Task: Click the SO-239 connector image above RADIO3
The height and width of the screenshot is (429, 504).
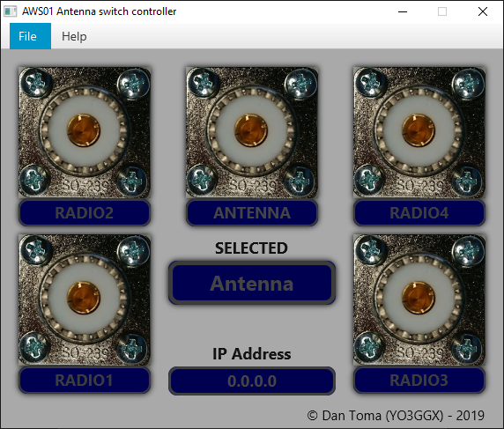Action: pos(419,300)
